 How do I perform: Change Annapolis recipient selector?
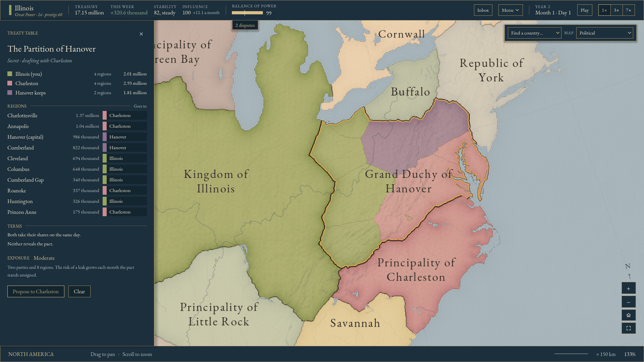(125, 126)
